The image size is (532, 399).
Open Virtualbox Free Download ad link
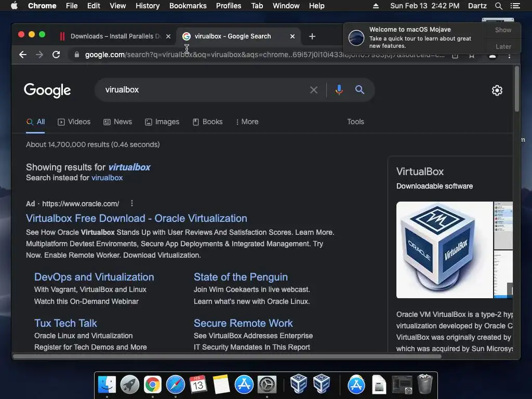137,218
